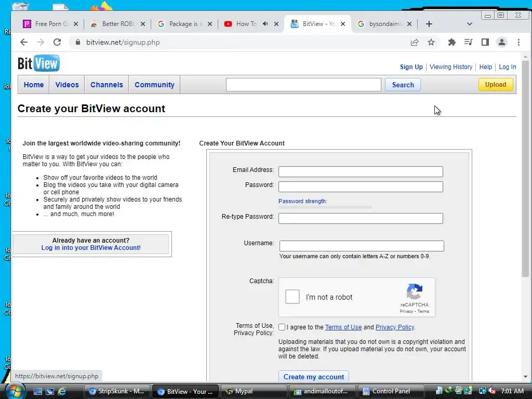
Task: Check the I'm not a robot checkbox
Action: click(292, 297)
